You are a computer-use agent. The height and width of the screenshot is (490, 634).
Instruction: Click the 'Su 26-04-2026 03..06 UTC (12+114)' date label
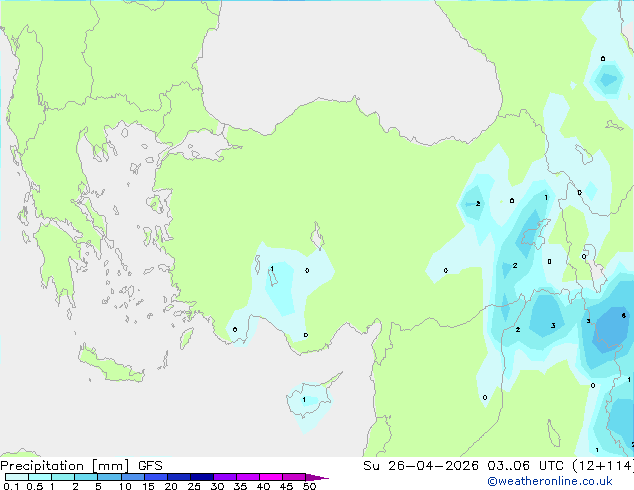(x=498, y=466)
